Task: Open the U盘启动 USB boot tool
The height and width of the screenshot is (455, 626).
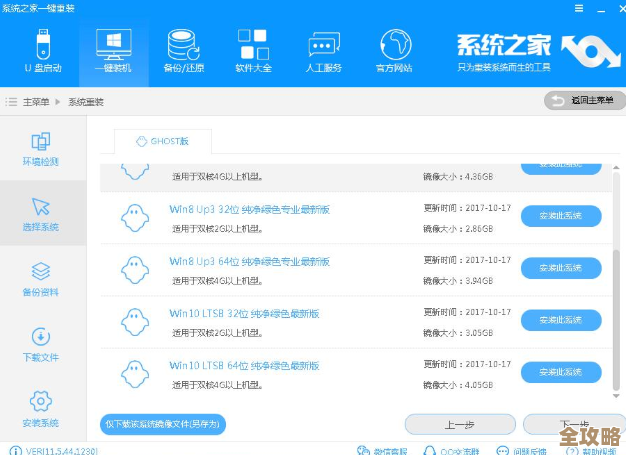Action: [43, 51]
